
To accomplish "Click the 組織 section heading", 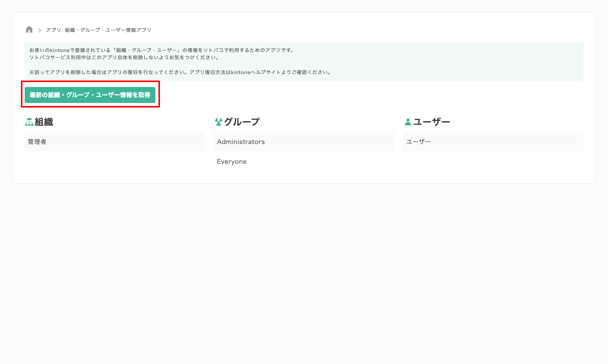I will [x=43, y=122].
